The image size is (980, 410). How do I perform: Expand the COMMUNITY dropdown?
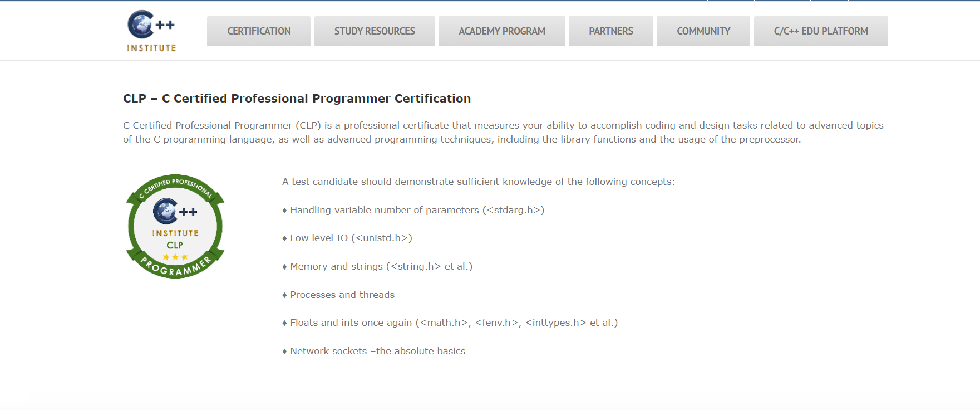click(x=703, y=31)
